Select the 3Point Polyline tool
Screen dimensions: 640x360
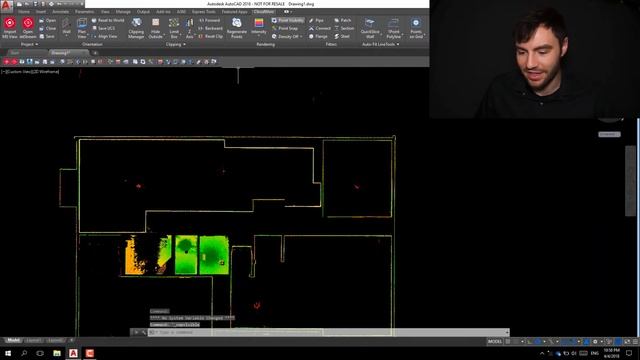[x=393, y=28]
